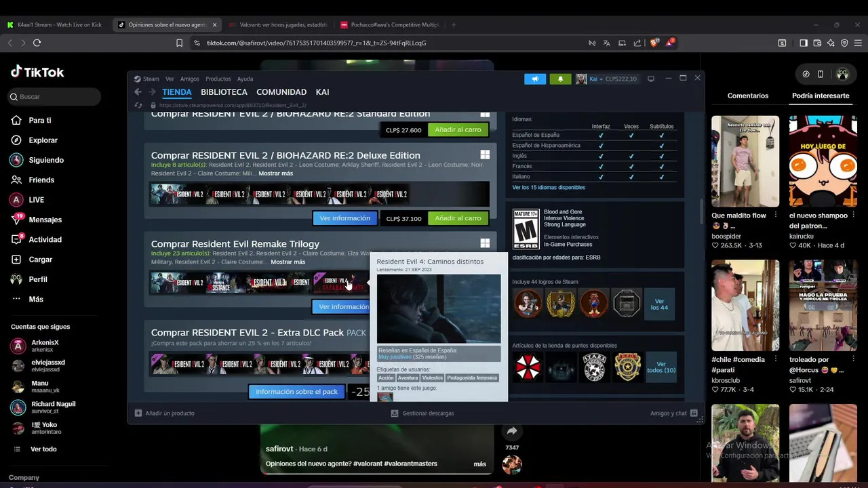Open troleado por @Horcus video thumbnail

coord(823,306)
